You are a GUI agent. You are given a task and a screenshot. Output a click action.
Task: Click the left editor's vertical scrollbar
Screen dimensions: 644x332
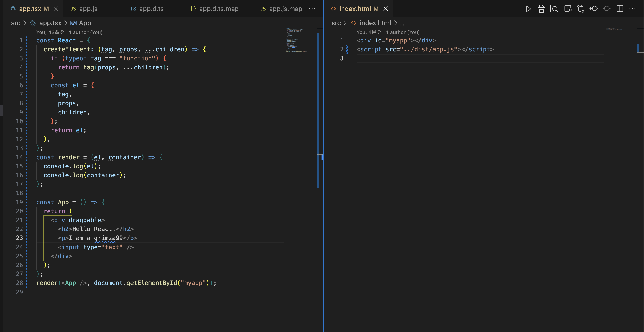pyautogui.click(x=318, y=110)
